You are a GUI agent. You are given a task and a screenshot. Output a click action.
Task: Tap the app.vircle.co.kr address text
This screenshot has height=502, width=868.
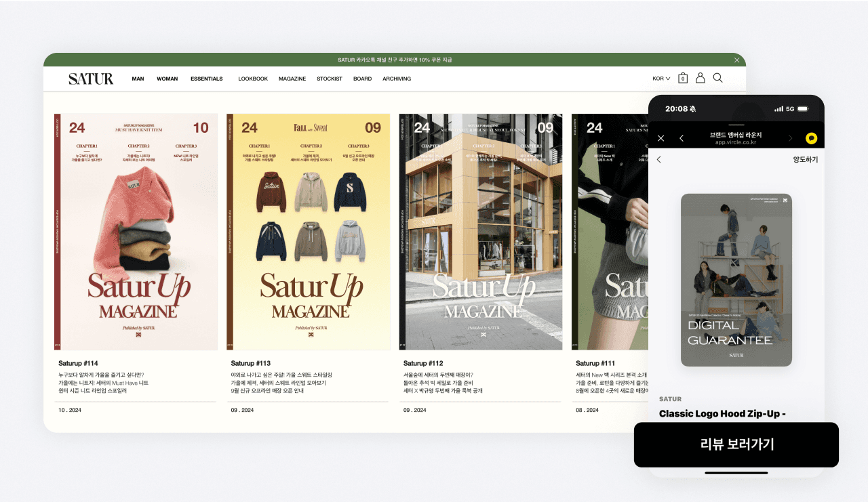click(x=736, y=143)
